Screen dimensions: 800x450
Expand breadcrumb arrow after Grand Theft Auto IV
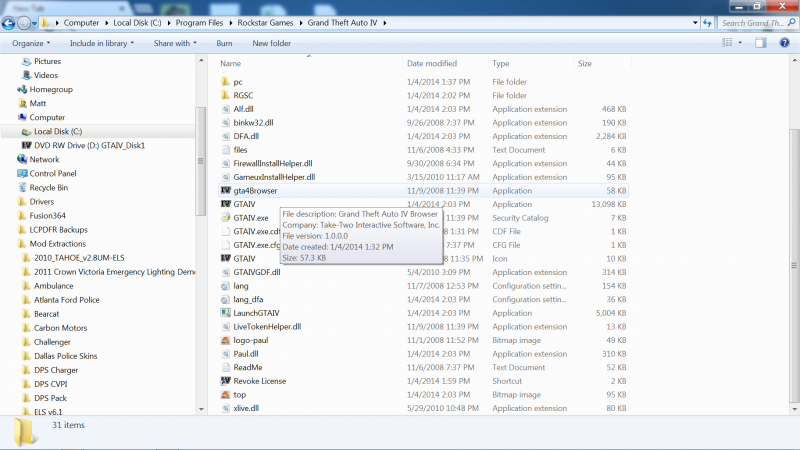click(384, 23)
